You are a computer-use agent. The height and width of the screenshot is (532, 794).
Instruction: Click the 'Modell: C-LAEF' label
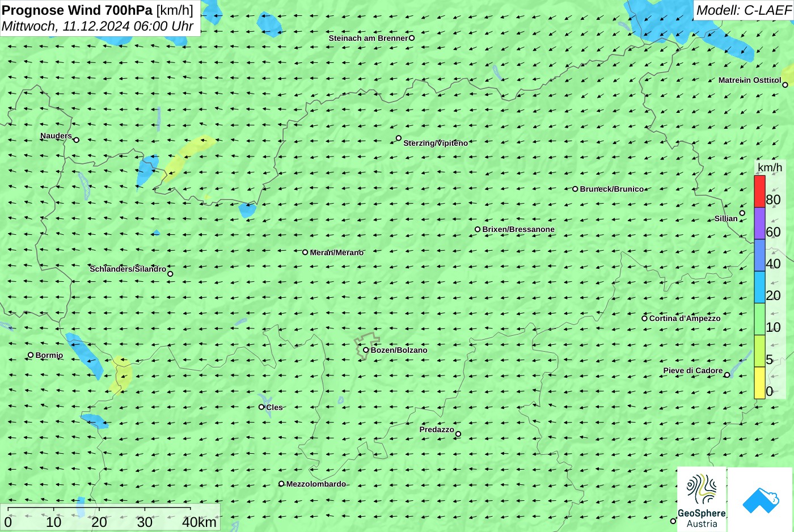744,10
